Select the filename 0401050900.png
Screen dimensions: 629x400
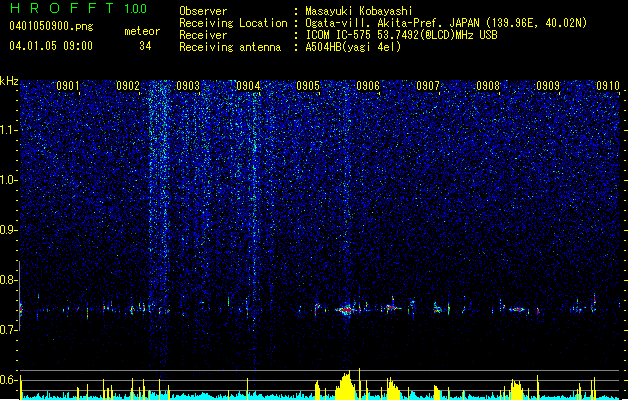click(51, 27)
